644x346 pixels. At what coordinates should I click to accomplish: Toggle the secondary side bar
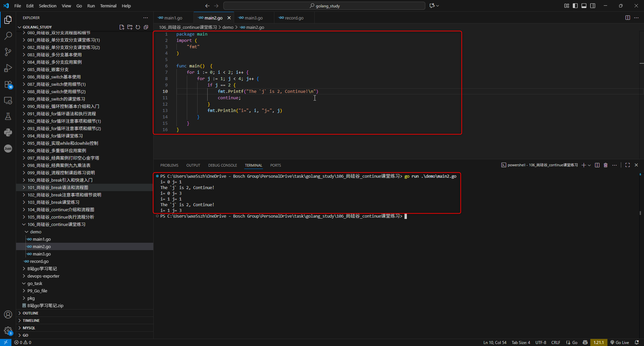pos(593,6)
